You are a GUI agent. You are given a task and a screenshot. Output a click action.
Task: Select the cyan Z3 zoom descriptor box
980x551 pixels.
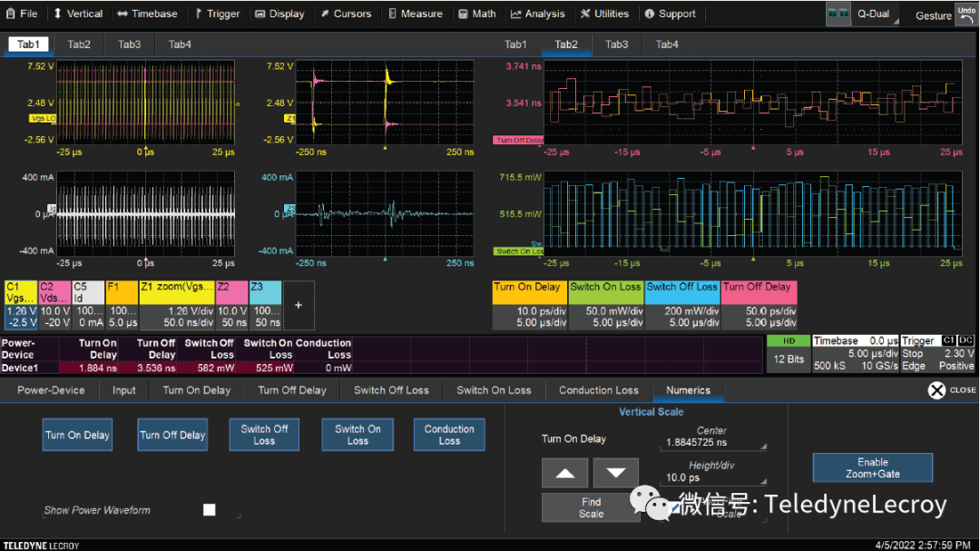coord(265,304)
